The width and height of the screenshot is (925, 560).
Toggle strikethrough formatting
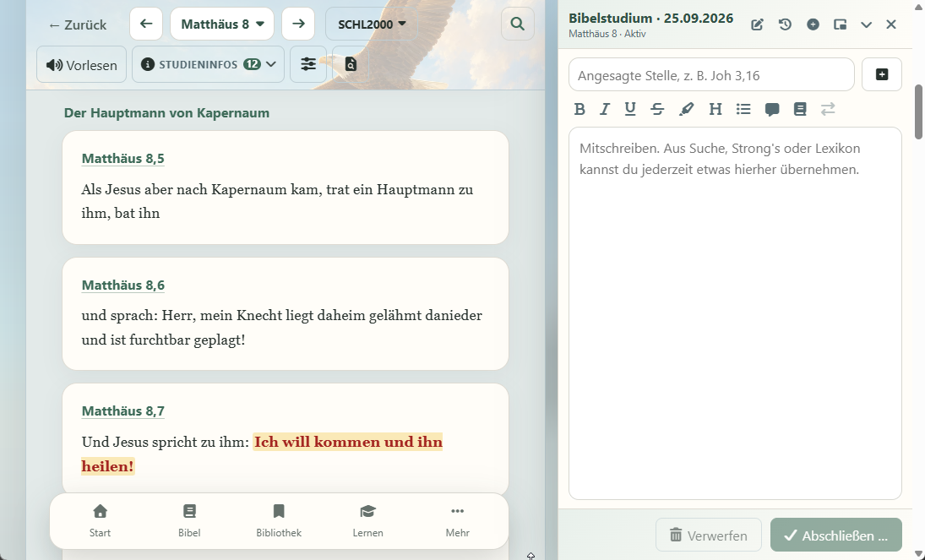(x=657, y=109)
